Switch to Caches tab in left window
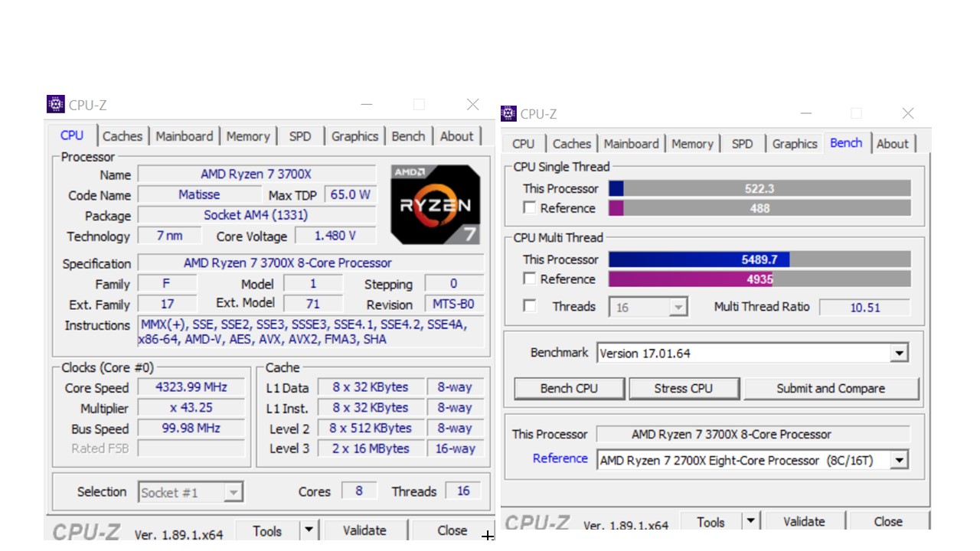980x551 pixels. pyautogui.click(x=122, y=136)
